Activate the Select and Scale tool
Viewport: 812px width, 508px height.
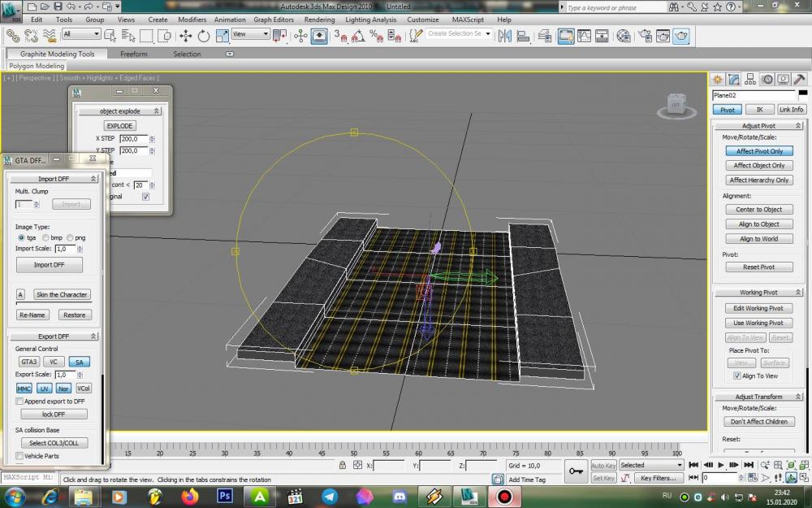pos(222,36)
